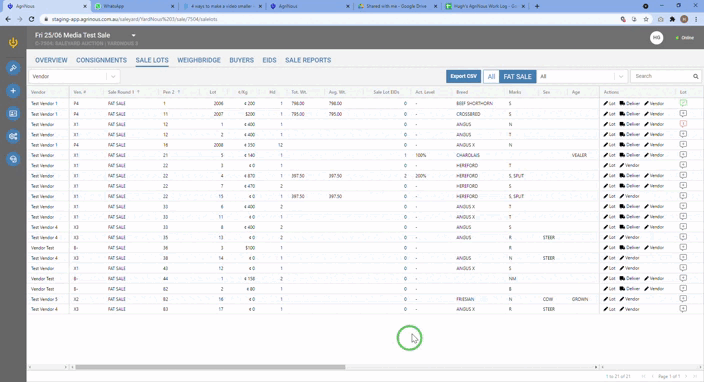704x382 pixels.
Task: Reload the browser page
Action: coord(31,19)
